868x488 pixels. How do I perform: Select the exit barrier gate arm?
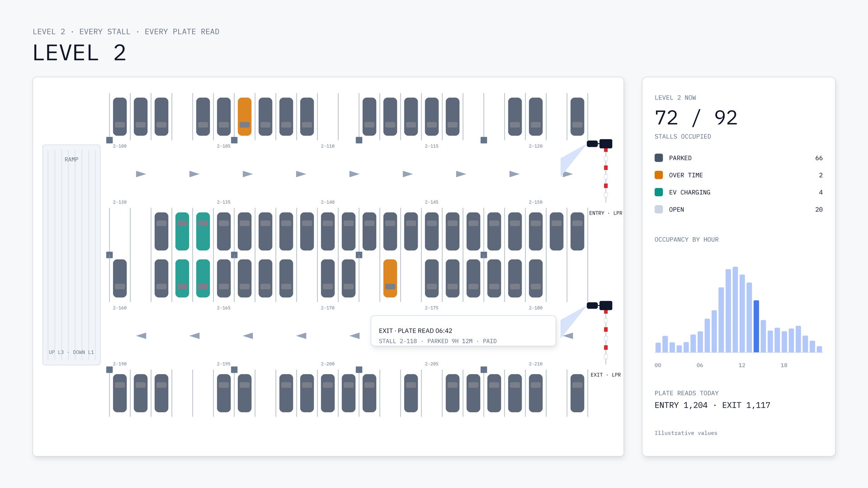(606, 337)
